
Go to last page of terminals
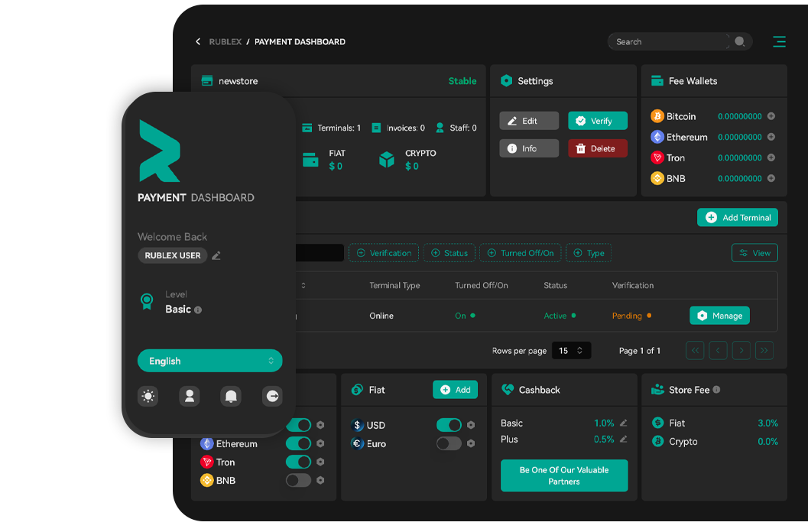tap(764, 351)
